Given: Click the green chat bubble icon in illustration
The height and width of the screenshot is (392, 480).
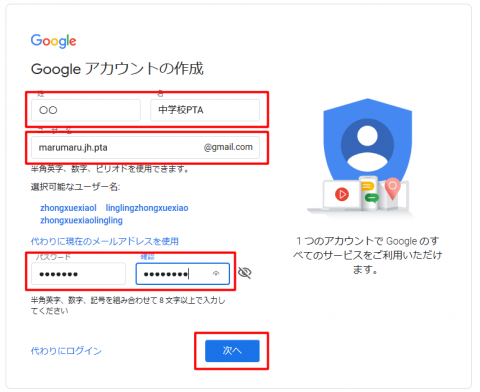Looking at the screenshot, I should [371, 198].
